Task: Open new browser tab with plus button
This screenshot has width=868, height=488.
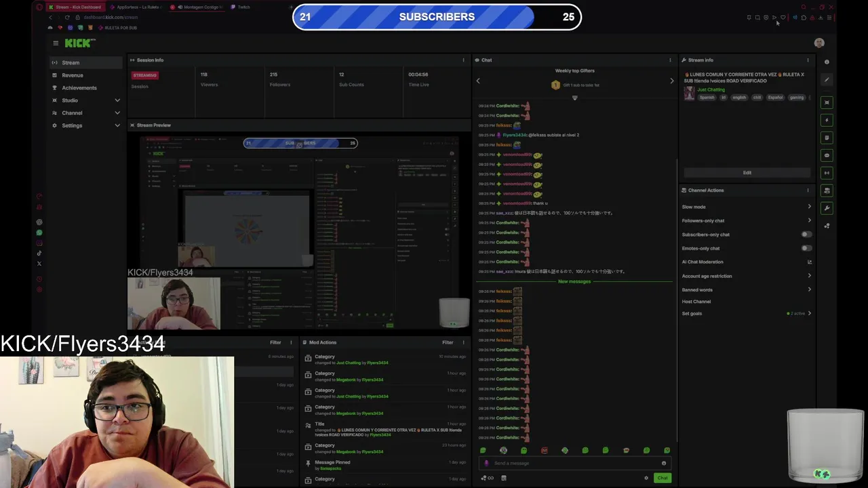Action: coord(291,7)
